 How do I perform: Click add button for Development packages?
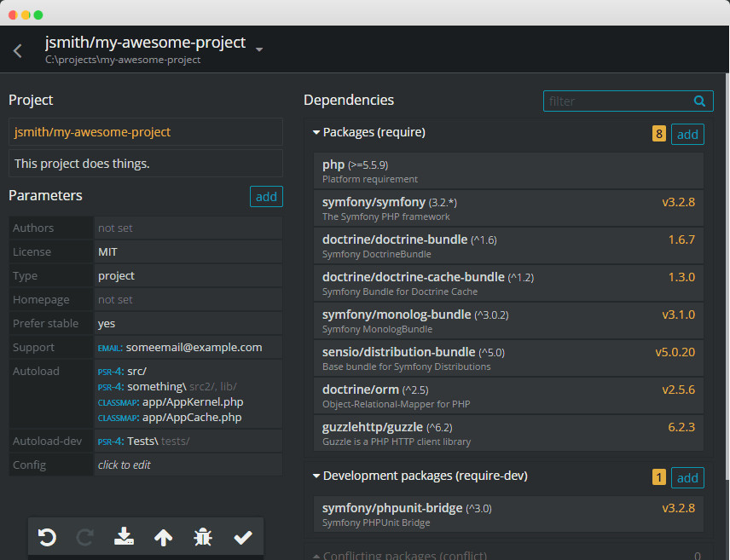[x=687, y=478]
